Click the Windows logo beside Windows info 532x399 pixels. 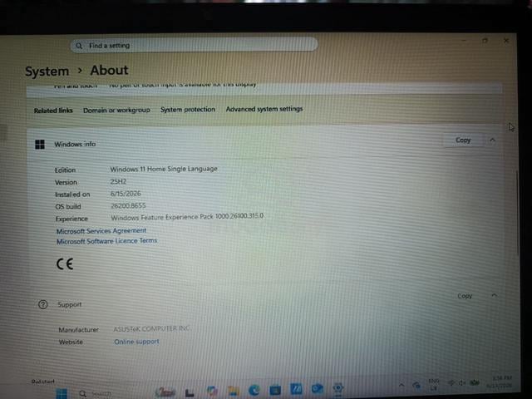pos(40,144)
